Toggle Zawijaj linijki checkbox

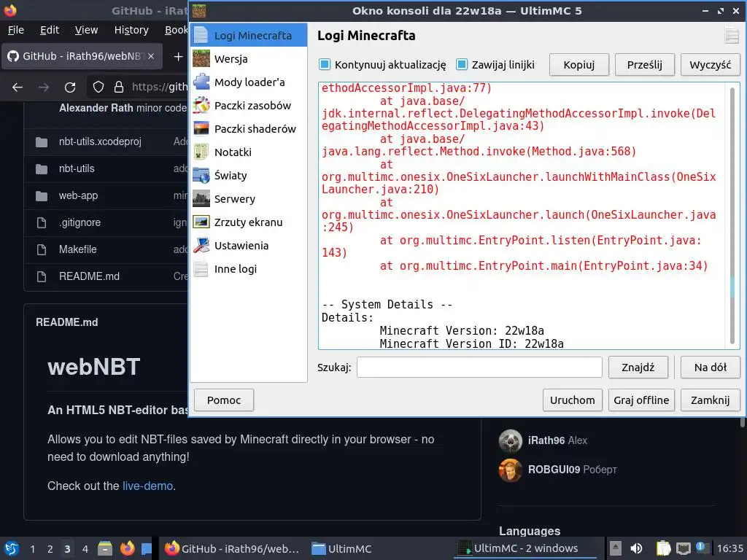tap(462, 64)
